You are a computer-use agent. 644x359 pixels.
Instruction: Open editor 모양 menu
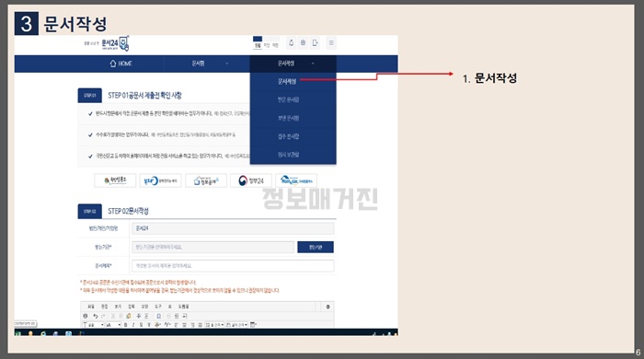[144, 307]
